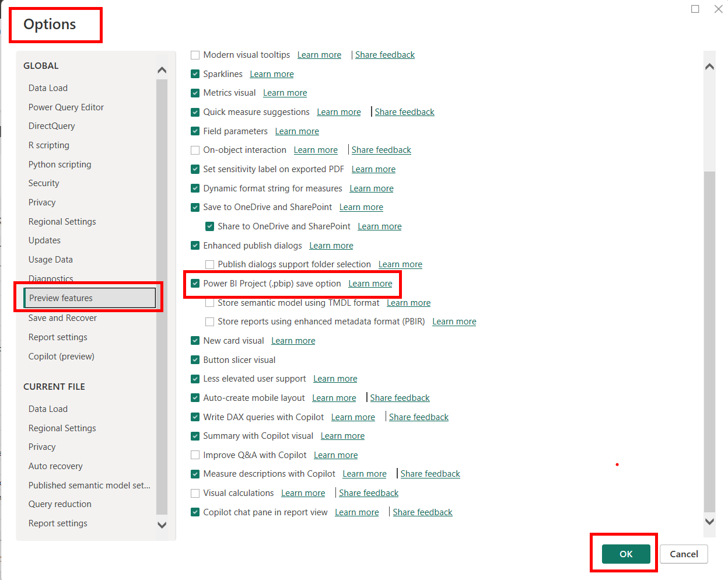
Task: Open Learn more for TMDL format
Action: pos(408,303)
